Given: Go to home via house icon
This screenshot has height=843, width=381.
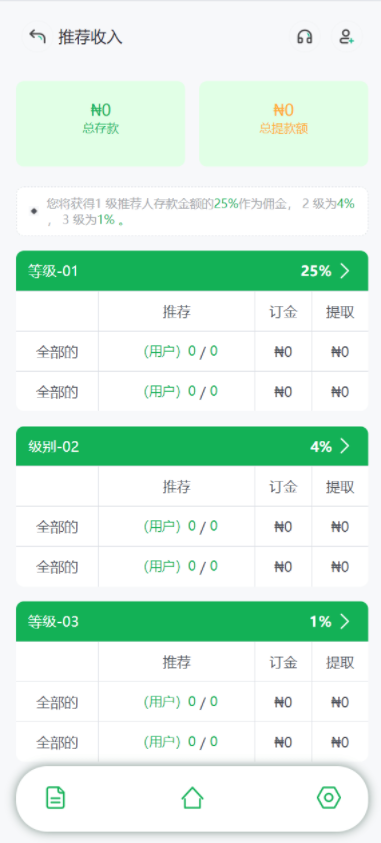Looking at the screenshot, I should coord(192,797).
